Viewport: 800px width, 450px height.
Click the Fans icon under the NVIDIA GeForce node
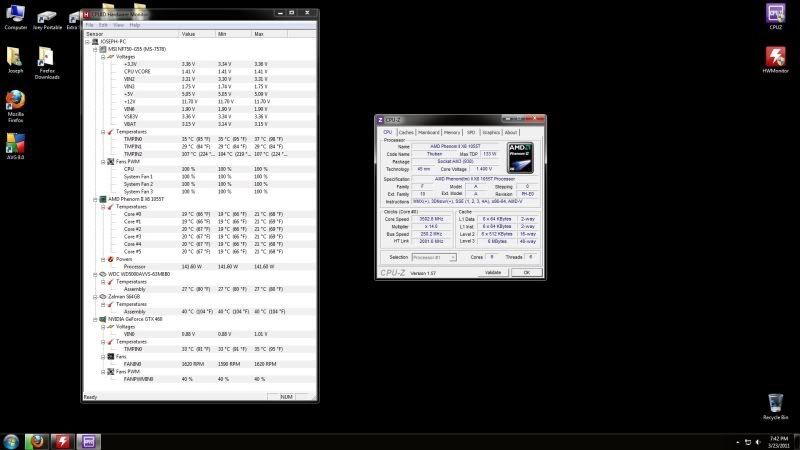tap(111, 357)
